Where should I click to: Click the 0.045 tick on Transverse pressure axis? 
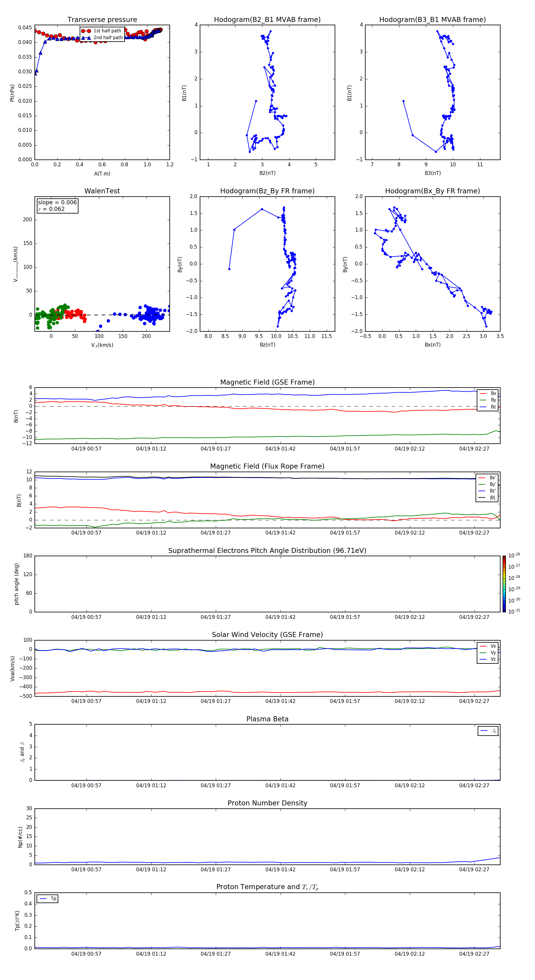click(25, 28)
